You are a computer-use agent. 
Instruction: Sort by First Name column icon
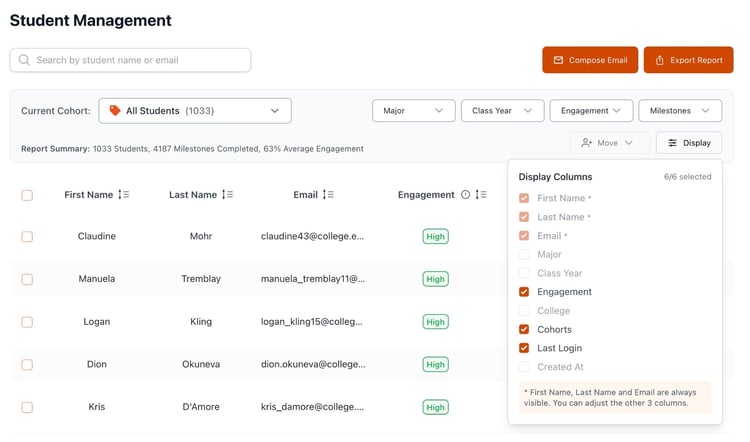[123, 195]
